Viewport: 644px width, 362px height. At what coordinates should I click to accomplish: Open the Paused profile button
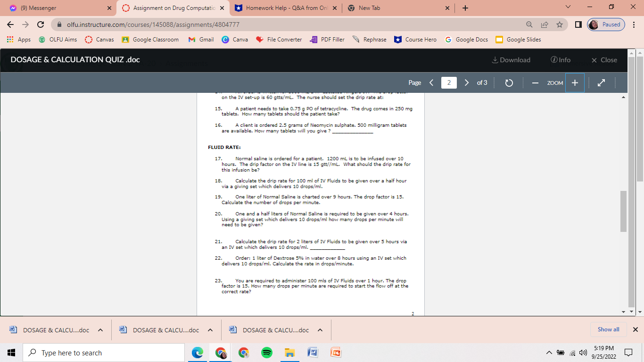coord(606,25)
